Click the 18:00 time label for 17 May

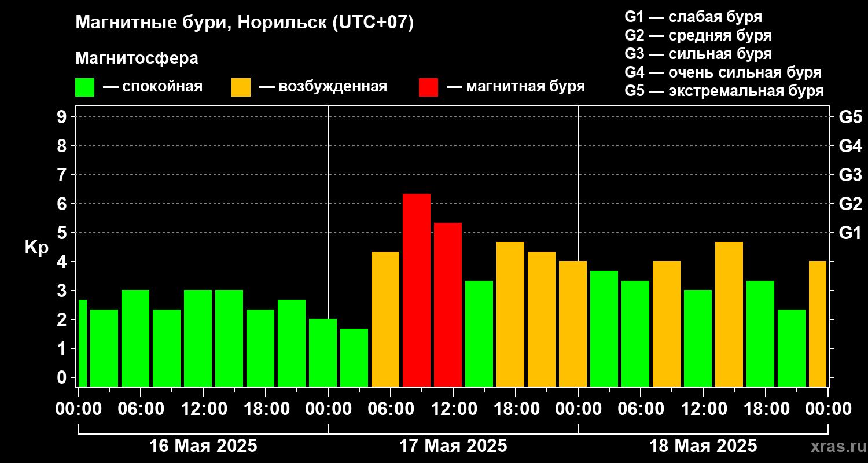point(516,409)
